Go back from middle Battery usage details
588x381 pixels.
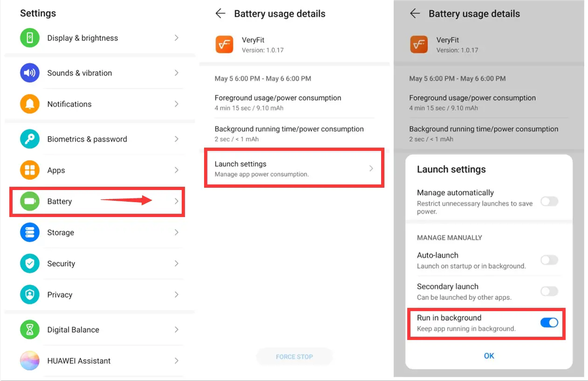[x=220, y=14]
